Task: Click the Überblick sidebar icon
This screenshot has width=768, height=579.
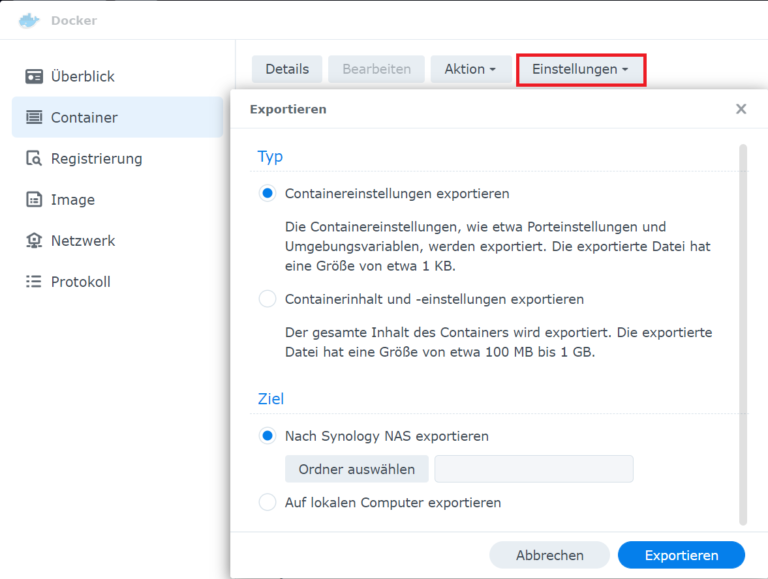Action: (34, 76)
